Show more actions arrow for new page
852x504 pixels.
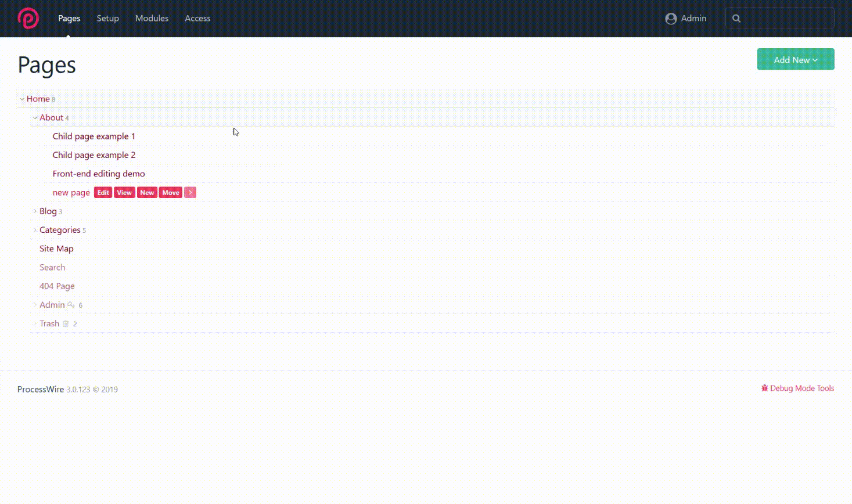click(x=190, y=192)
